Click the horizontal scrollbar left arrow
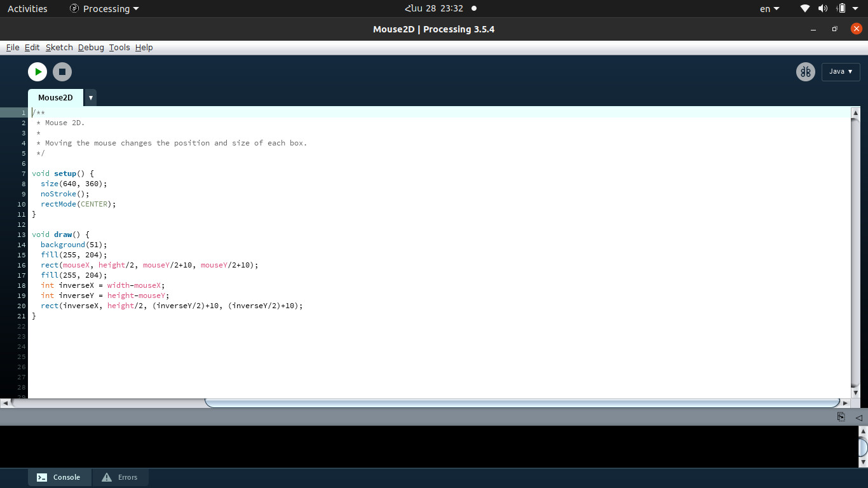The image size is (868, 488). 6,403
